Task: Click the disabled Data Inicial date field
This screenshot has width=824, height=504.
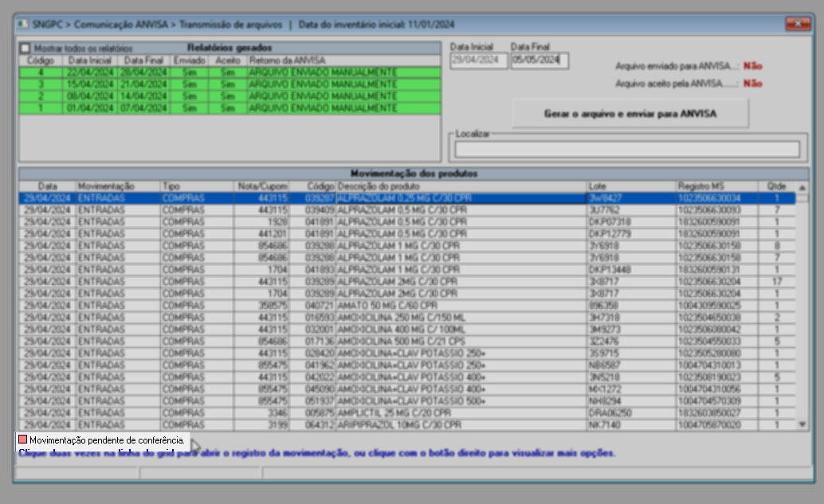Action: (478, 60)
